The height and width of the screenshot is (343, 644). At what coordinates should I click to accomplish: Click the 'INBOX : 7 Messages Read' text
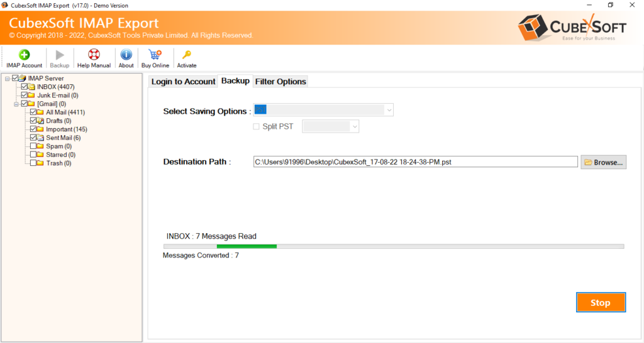point(211,236)
